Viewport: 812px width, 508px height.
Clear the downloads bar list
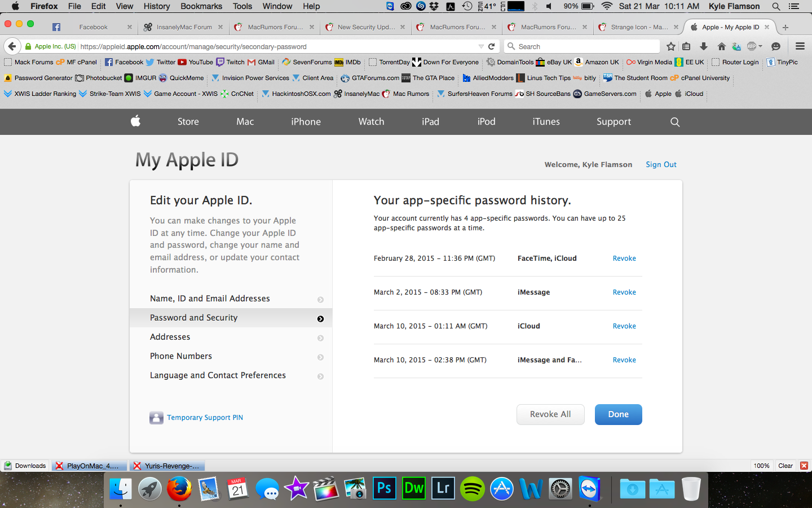(x=785, y=466)
